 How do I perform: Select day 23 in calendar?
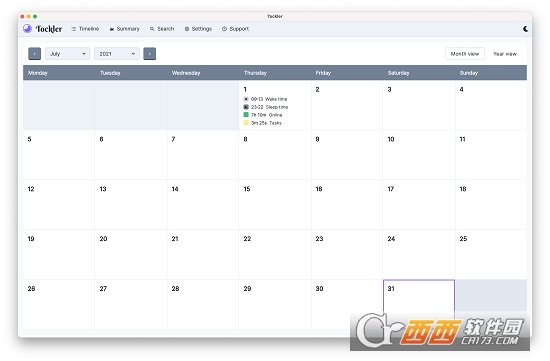coord(347,255)
